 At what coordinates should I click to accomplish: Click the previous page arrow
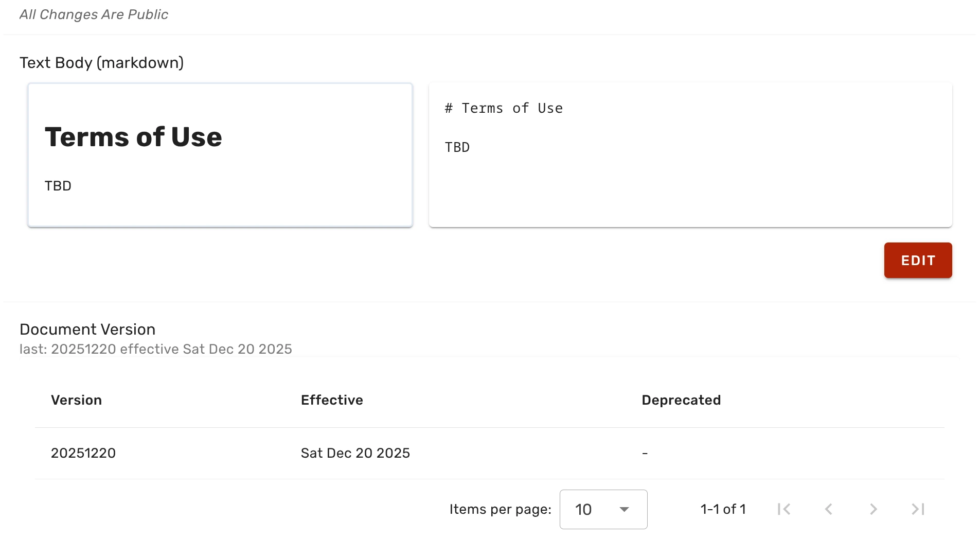pyautogui.click(x=829, y=509)
